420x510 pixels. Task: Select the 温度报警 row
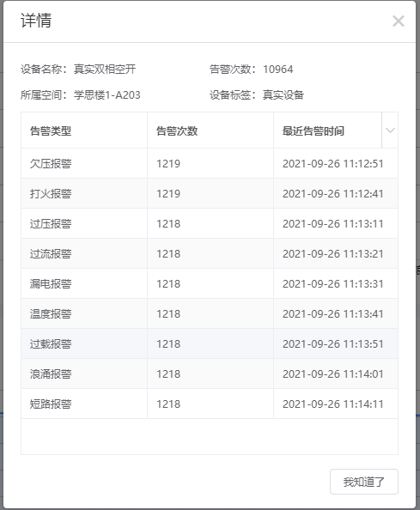210,313
